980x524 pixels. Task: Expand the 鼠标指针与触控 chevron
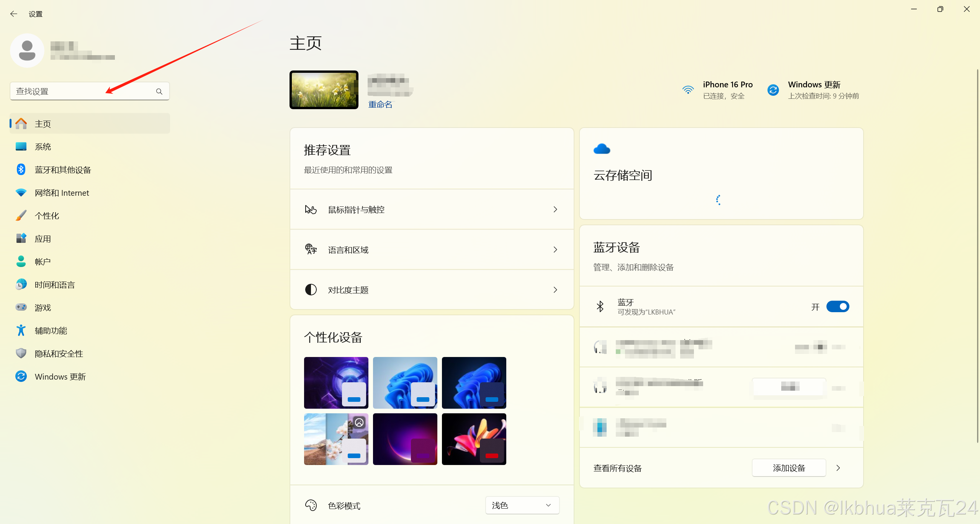555,210
